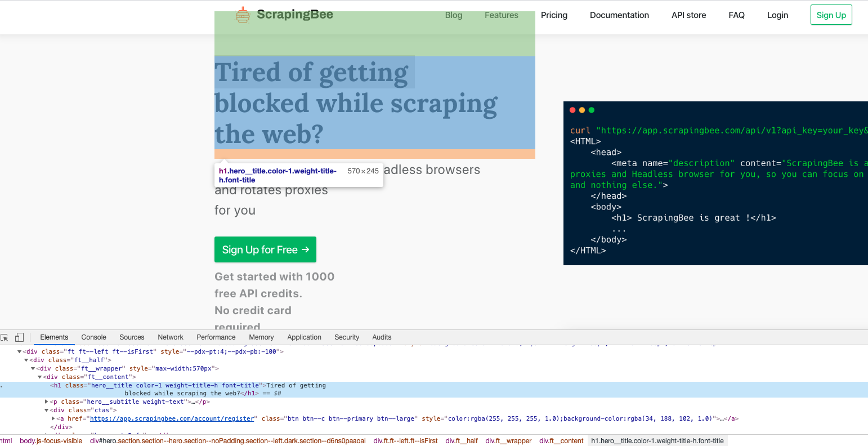Click the ScrapingBee bee logo
The width and height of the screenshot is (868, 446).
coord(243,15)
